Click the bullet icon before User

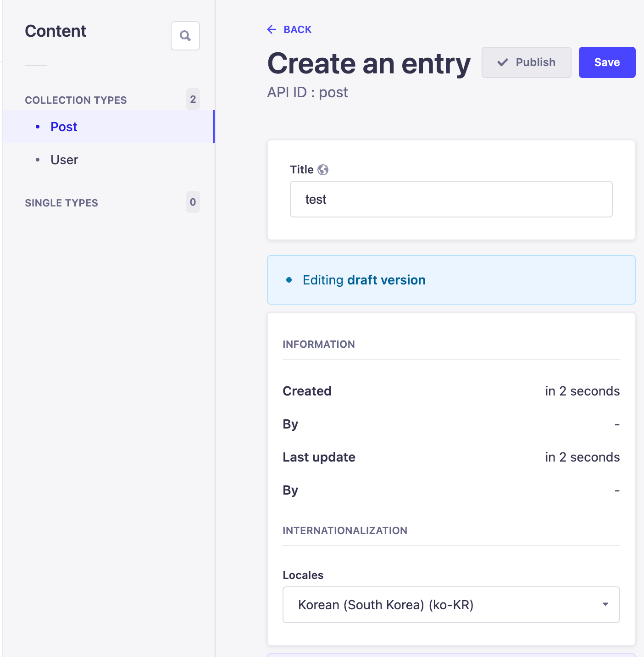[x=38, y=160]
